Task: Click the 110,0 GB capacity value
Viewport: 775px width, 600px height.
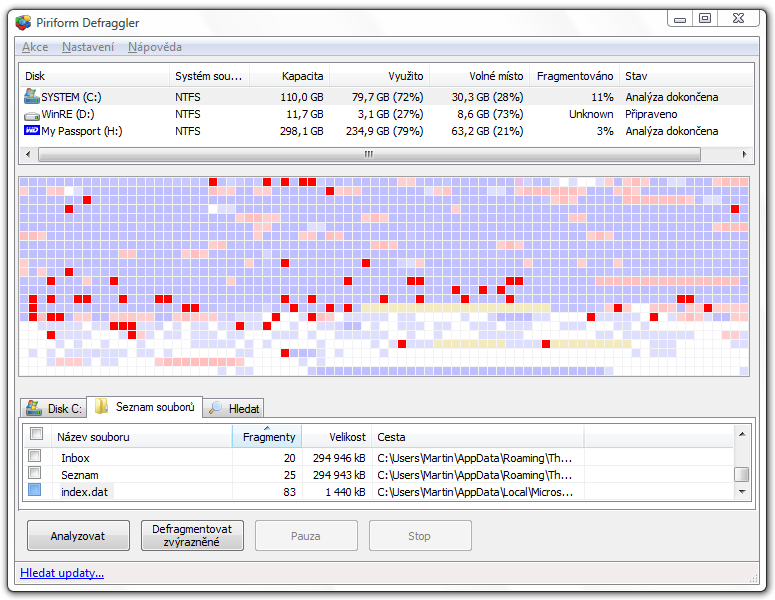Action: pyautogui.click(x=301, y=97)
